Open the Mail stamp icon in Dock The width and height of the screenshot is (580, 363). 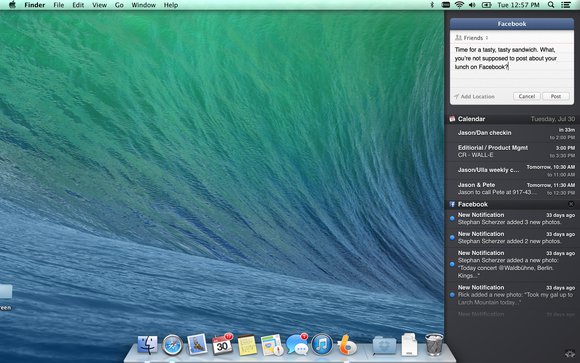pyautogui.click(x=197, y=344)
